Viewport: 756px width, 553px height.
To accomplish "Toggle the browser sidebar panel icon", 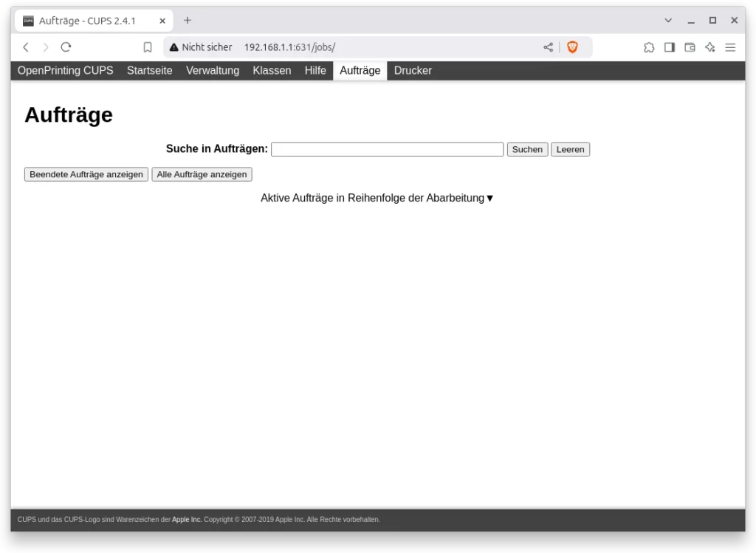I will 670,47.
